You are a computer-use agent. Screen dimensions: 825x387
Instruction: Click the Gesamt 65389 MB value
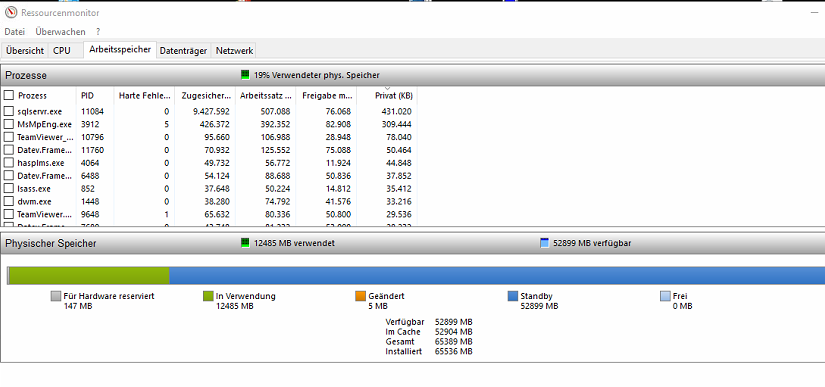[454, 341]
